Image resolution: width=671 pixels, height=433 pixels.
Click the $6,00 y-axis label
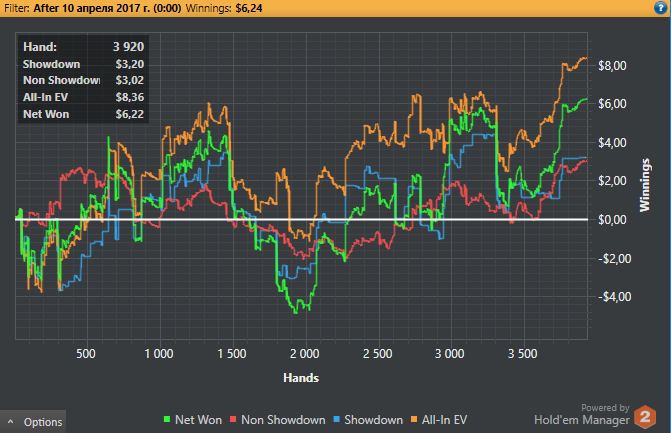tap(612, 104)
